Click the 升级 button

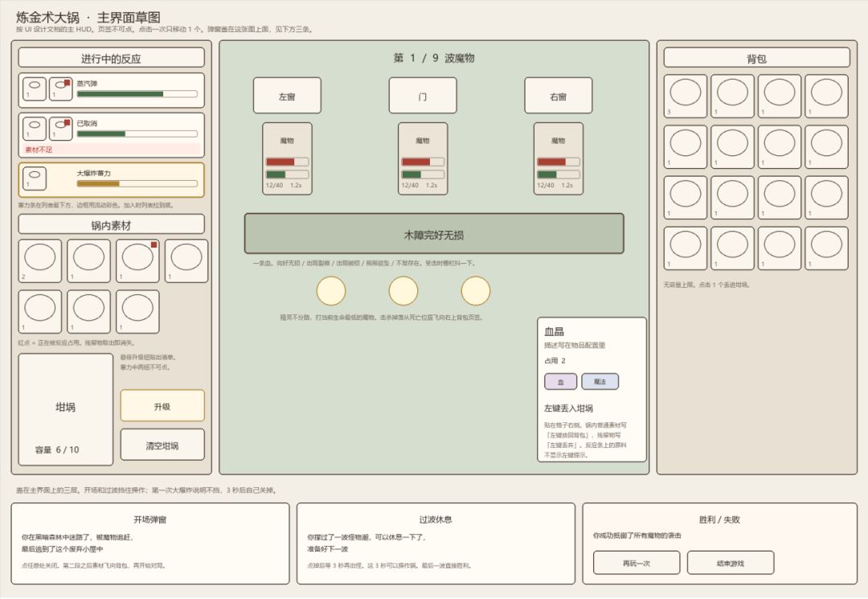pyautogui.click(x=162, y=406)
